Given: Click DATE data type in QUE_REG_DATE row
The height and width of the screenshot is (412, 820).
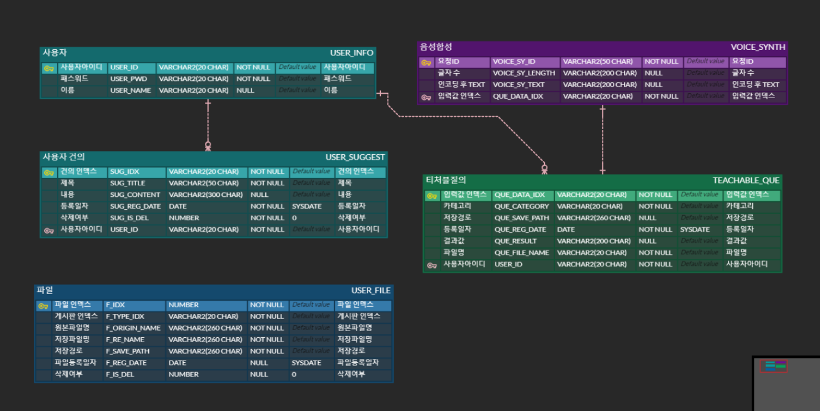Looking at the screenshot, I should pos(566,230).
